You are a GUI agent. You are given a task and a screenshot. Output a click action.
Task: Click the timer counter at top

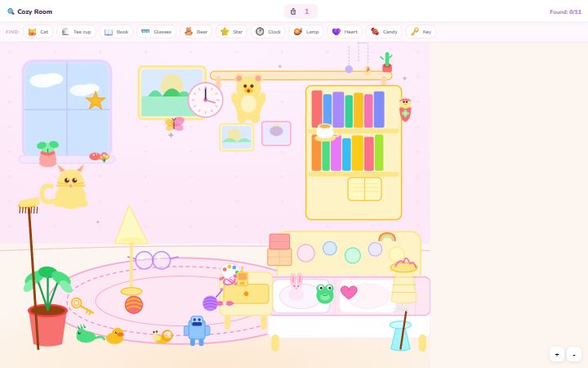click(301, 11)
